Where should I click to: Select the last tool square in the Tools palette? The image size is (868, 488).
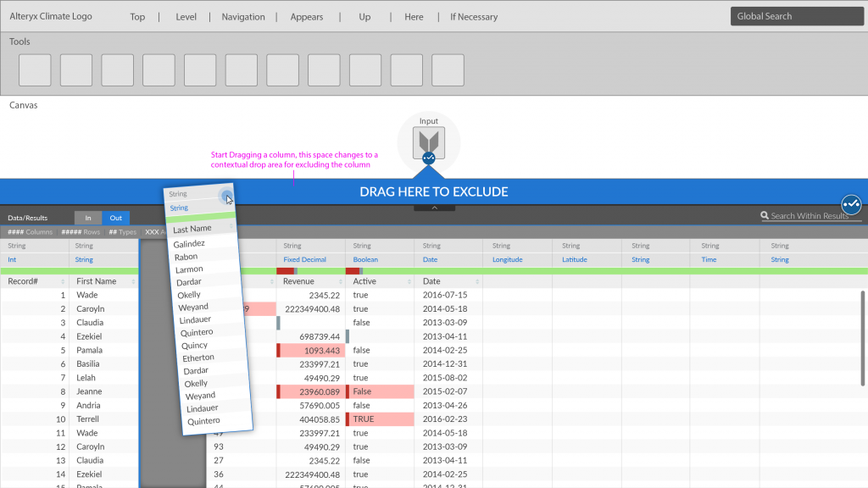click(448, 69)
